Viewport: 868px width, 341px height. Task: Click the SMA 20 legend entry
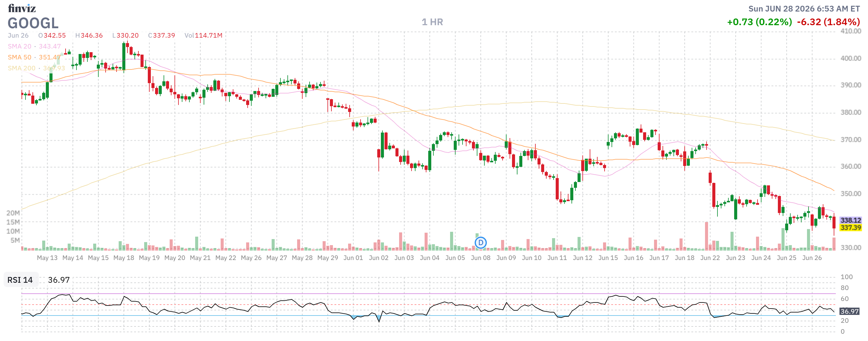(x=34, y=46)
